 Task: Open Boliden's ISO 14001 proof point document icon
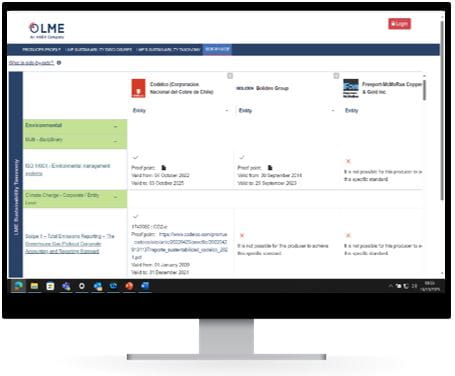(x=270, y=167)
